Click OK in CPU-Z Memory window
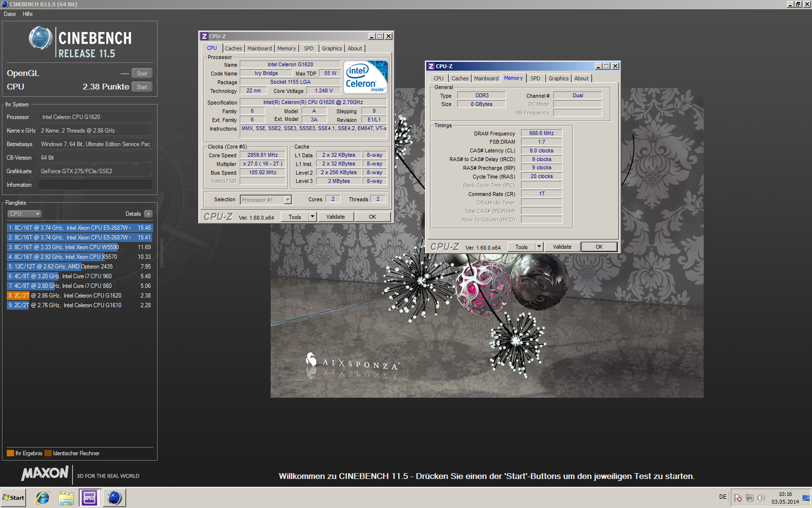Image resolution: width=812 pixels, height=508 pixels. pos(599,247)
